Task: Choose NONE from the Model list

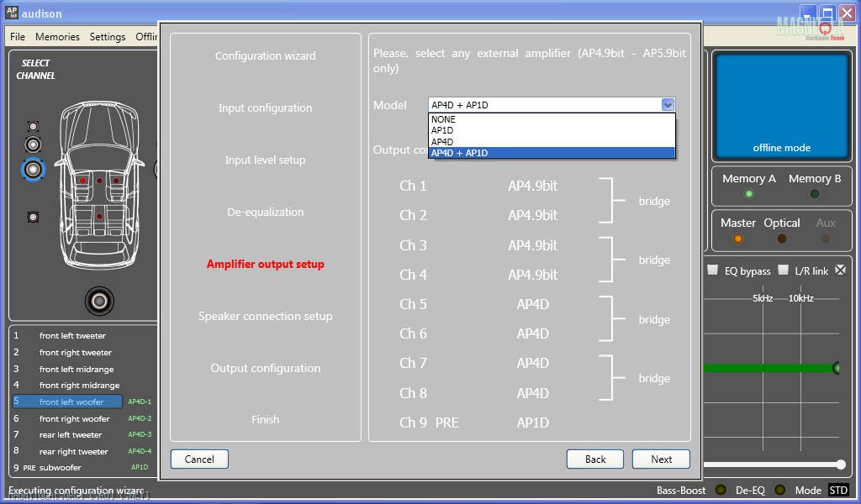Action: [552, 119]
